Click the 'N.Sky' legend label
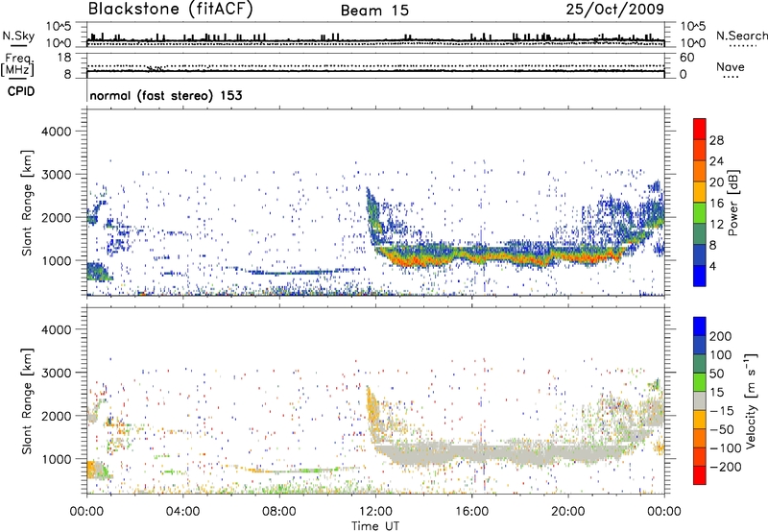Screen dimensions: 768x532 coord(18,36)
